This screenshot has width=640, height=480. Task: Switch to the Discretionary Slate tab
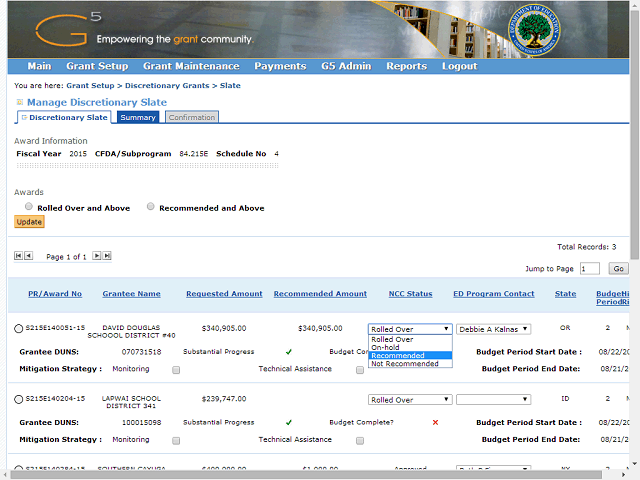point(64,118)
